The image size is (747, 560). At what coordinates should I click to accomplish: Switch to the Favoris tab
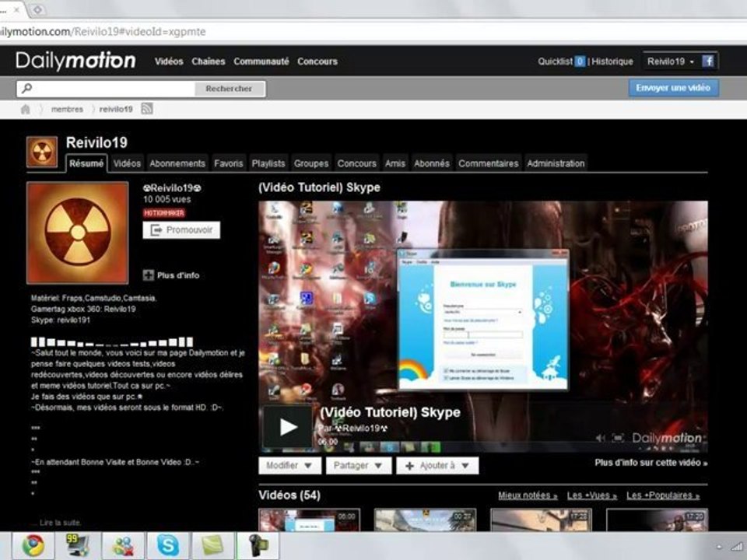[x=228, y=163]
